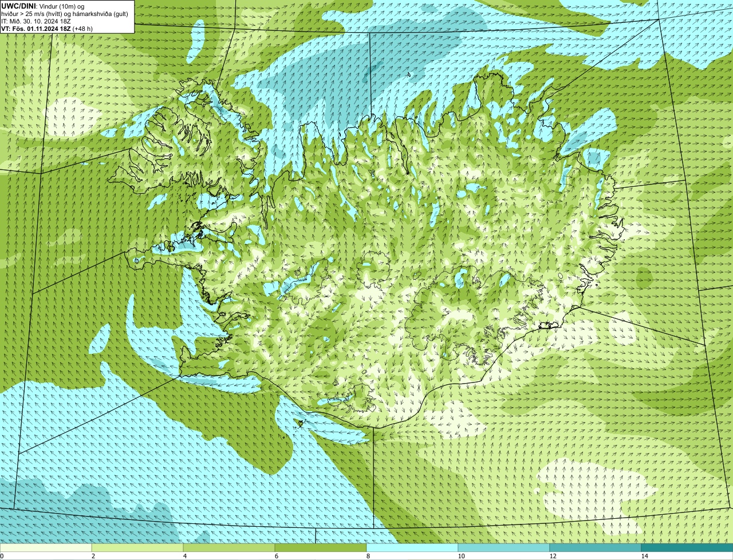Click the pale yellow 0–2 m/s legend swatch

click(x=46, y=548)
